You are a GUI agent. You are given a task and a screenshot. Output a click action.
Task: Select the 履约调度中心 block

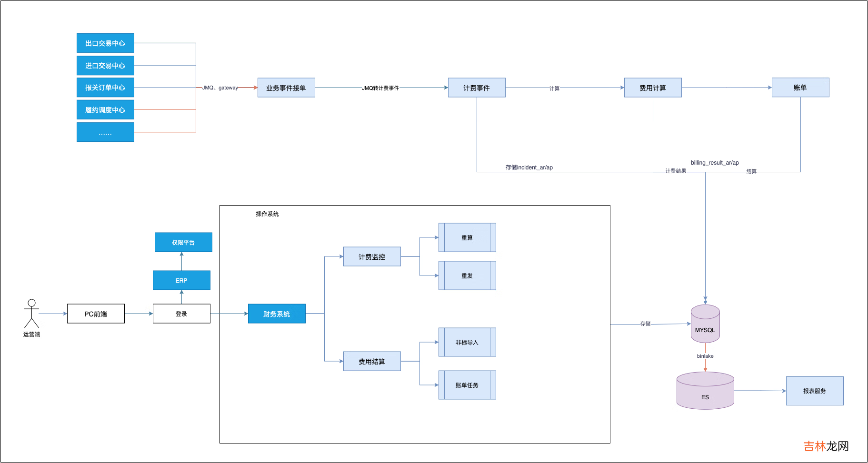(x=105, y=110)
